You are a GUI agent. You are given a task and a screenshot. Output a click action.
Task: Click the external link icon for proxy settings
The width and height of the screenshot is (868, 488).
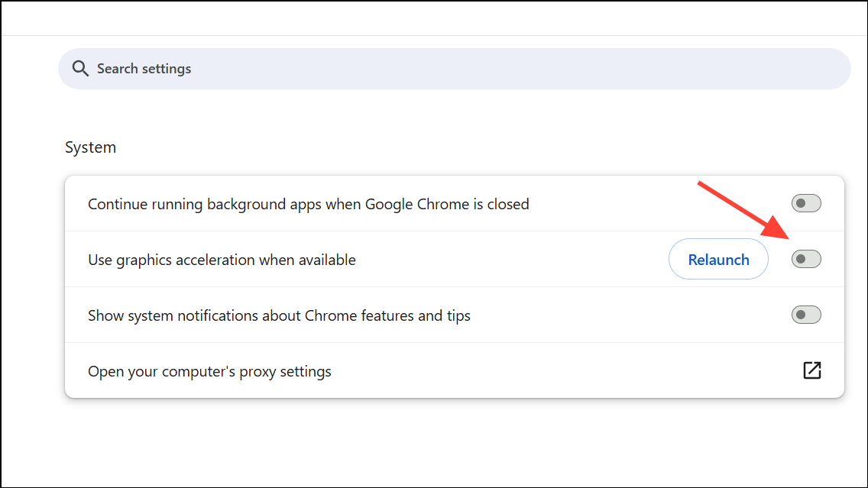click(812, 370)
